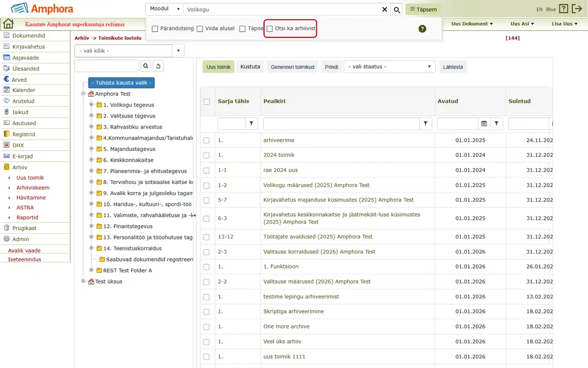Enable the Pärandotsing checkbox
588x368 pixels.
[155, 29]
